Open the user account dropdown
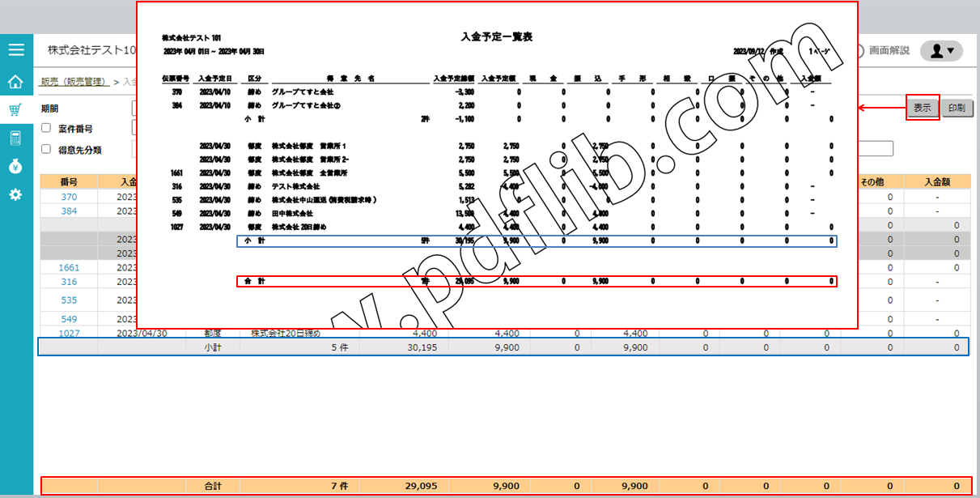Viewport: 980px width, 498px height. pos(941,51)
